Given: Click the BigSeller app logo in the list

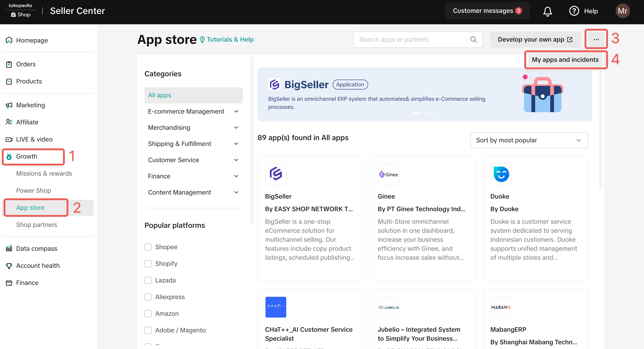Looking at the screenshot, I should 276,174.
